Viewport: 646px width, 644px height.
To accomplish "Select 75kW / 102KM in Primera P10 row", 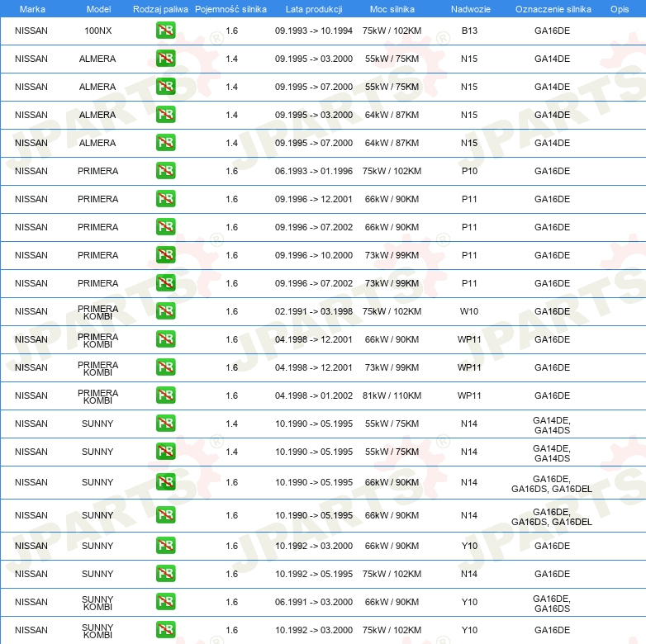I will pos(392,171).
